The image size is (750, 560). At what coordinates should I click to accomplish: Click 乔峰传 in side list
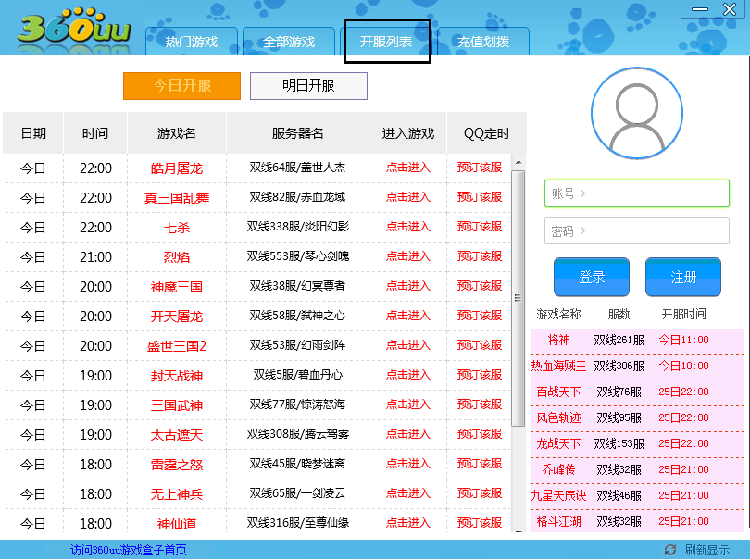pyautogui.click(x=558, y=469)
